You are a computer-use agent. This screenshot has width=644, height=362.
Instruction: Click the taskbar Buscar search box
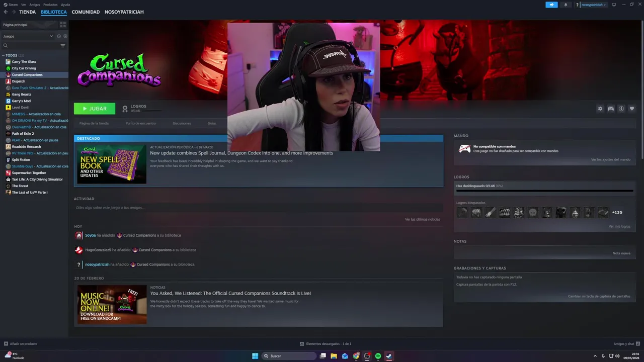point(290,356)
